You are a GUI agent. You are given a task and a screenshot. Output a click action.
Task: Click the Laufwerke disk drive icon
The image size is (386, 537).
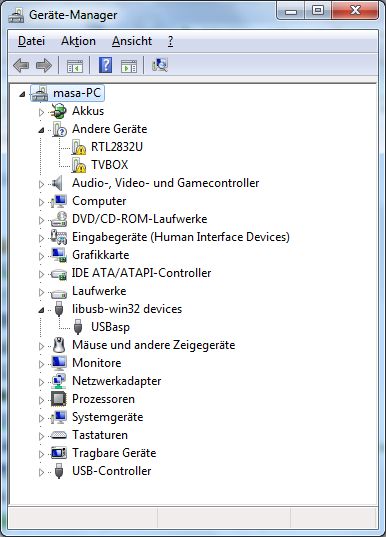tap(59, 293)
